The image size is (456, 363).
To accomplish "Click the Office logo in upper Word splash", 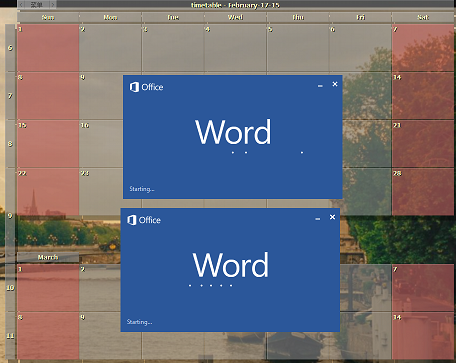I will [146, 87].
